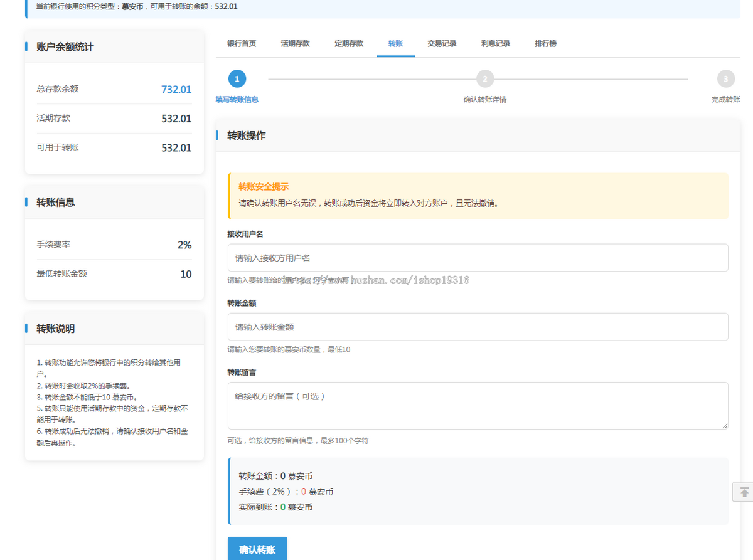Image resolution: width=753 pixels, height=560 pixels.
Task: Go to the 排行榜 tab
Action: 545,44
